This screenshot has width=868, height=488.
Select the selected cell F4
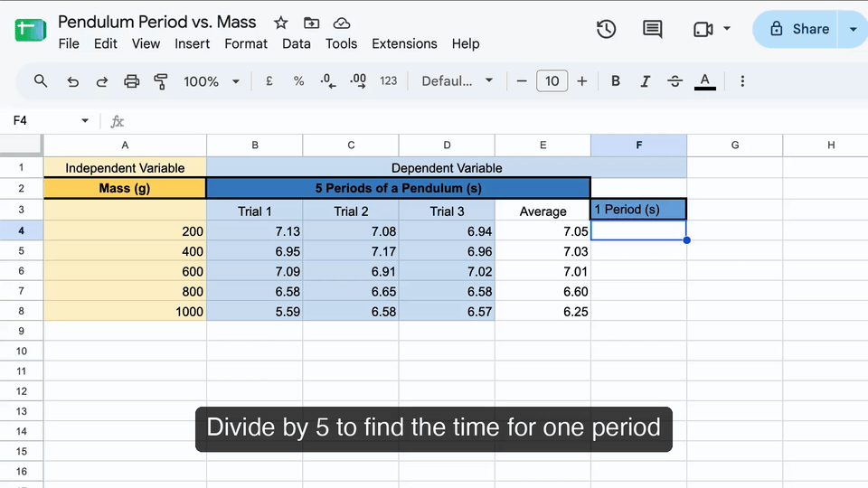coord(639,230)
